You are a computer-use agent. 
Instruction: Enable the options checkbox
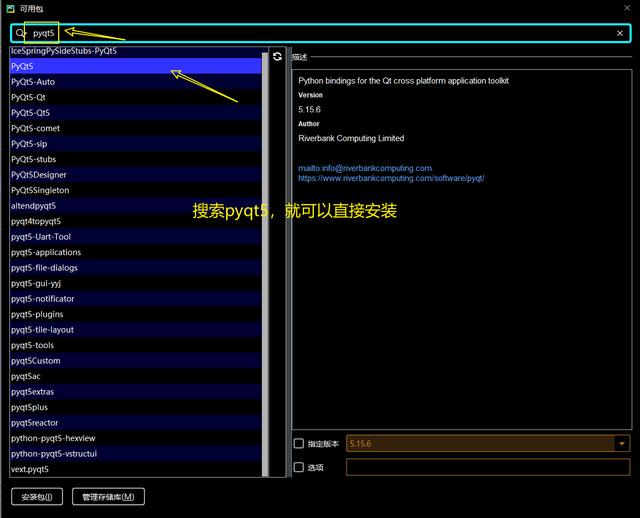[299, 467]
